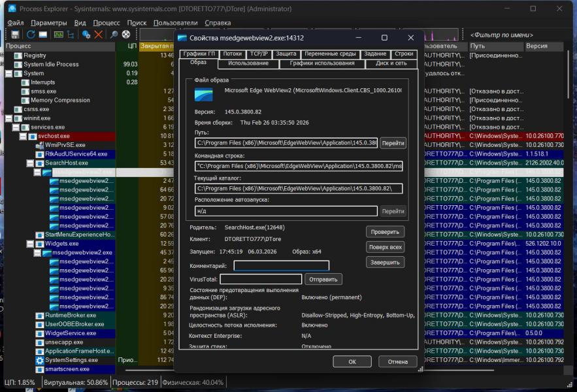Viewport: 577px width, 392px height.
Task: Focus the Комментарий text field
Action: tap(281, 266)
